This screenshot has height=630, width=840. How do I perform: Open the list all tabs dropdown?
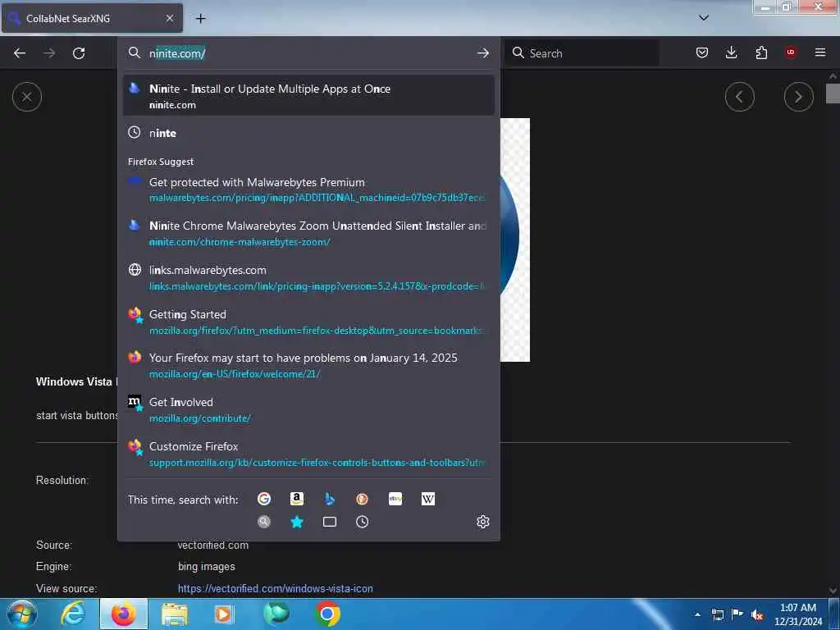click(704, 18)
